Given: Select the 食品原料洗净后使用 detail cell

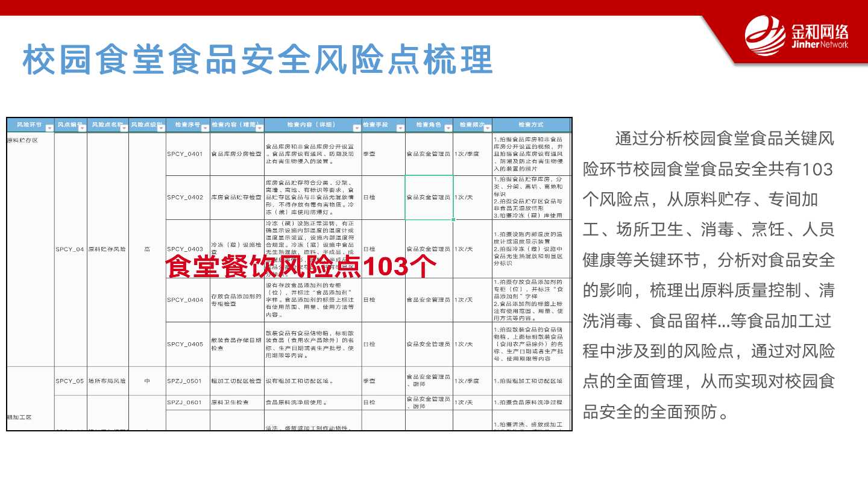Looking at the screenshot, I should pyautogui.click(x=312, y=402).
